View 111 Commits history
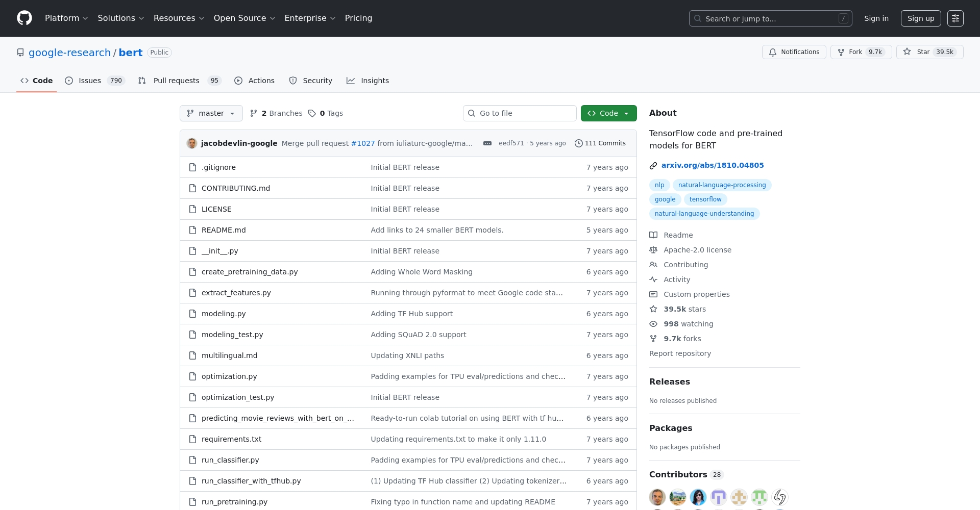980x510 pixels. point(600,143)
